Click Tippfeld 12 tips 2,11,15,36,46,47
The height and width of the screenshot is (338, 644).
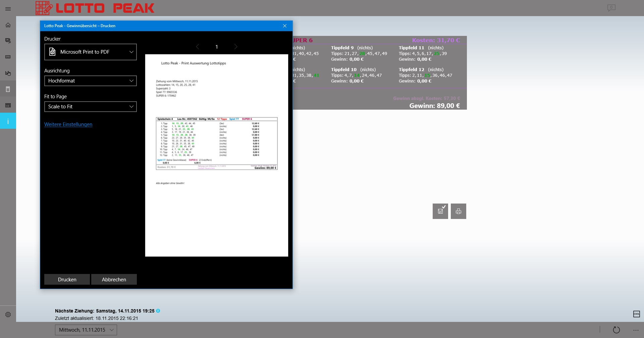point(425,75)
